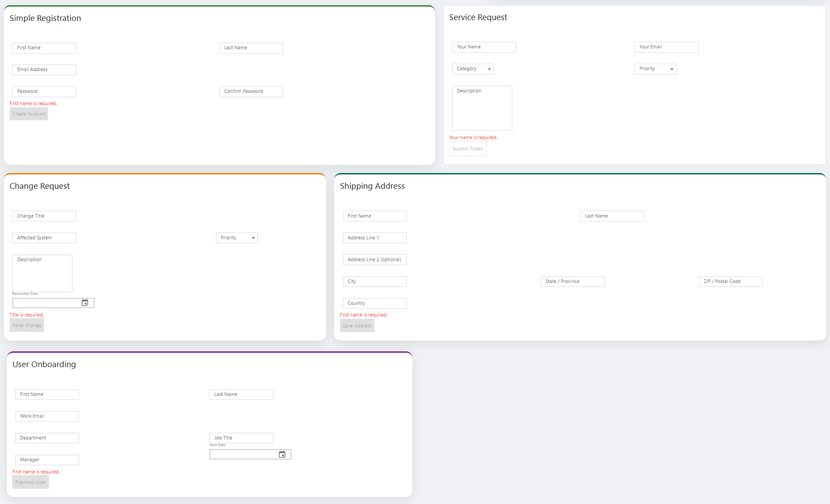Click Address Line 2 (optional) field
Image resolution: width=830 pixels, height=504 pixels.
coord(375,259)
